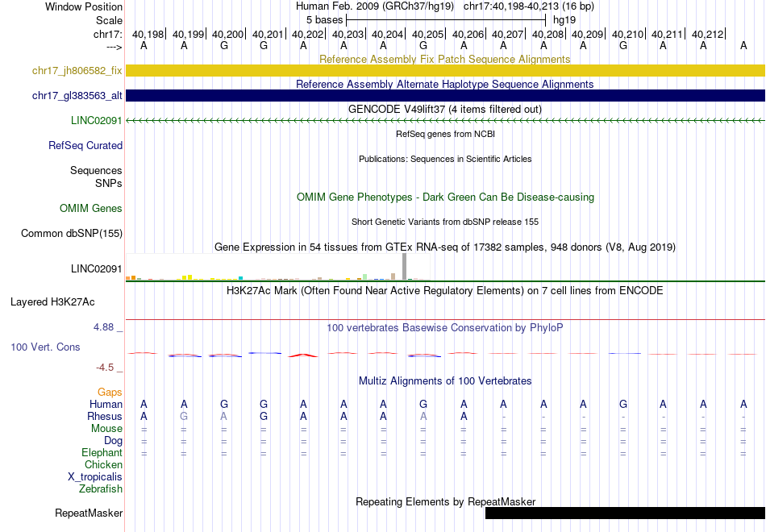Click the OMIM Genes track label
Image resolution: width=766 pixels, height=532 pixels.
point(91,208)
